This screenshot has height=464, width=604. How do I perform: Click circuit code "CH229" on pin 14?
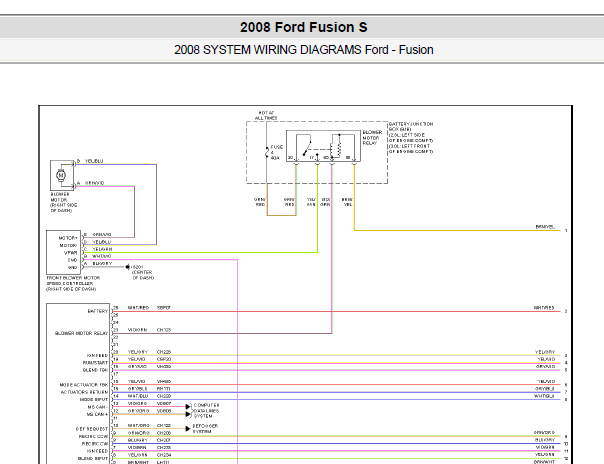pos(164,396)
